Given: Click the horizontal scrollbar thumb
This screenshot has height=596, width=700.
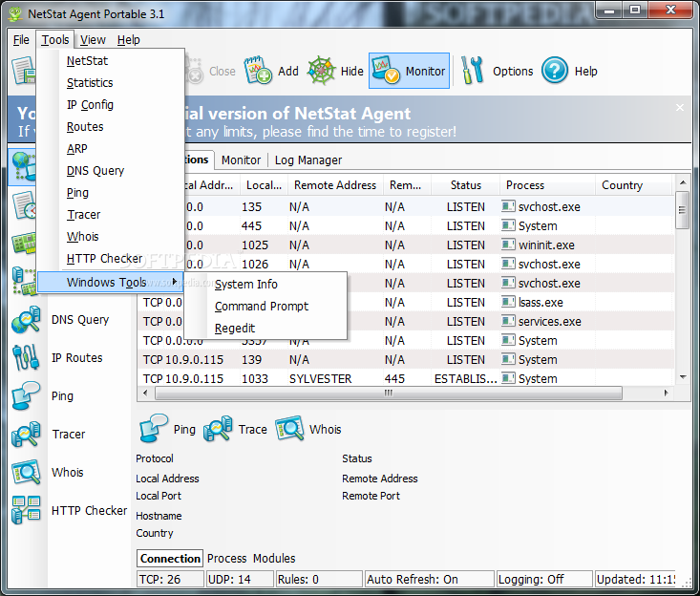Looking at the screenshot, I should coord(389,393).
